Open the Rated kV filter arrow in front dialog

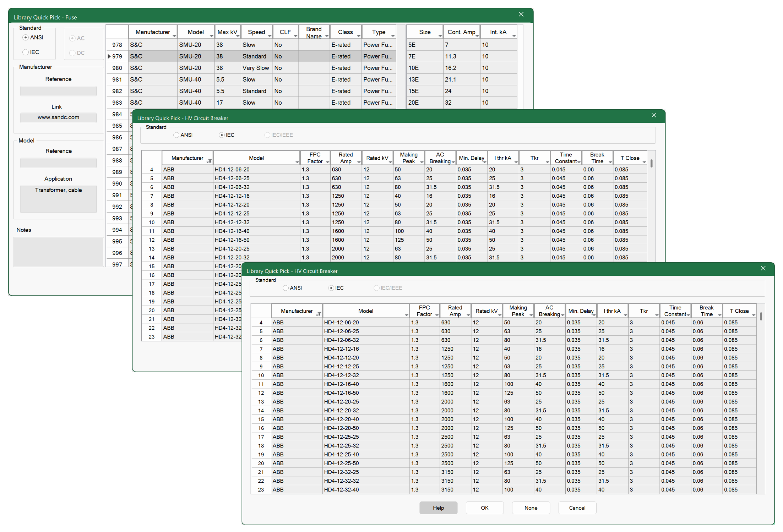pyautogui.click(x=500, y=315)
